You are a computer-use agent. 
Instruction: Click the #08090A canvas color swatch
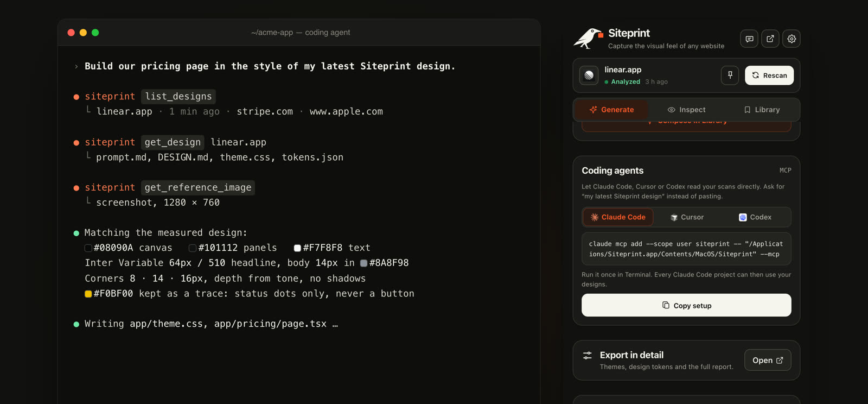[x=88, y=248]
